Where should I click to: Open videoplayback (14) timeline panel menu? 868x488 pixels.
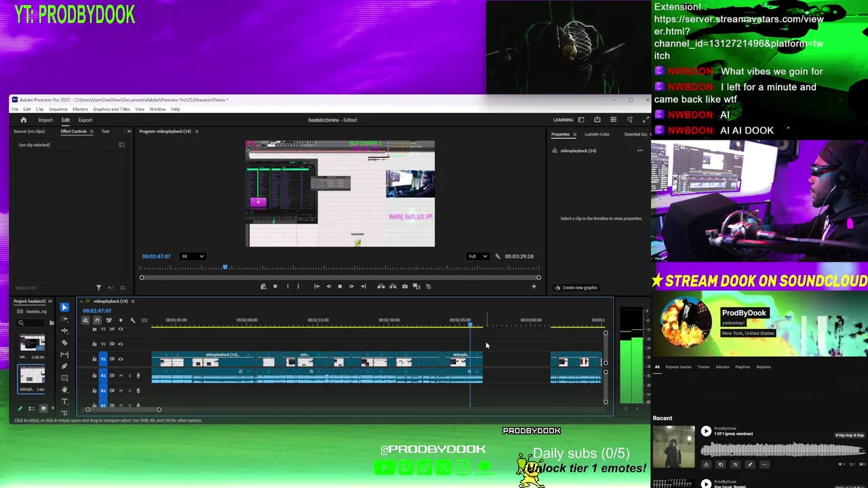click(x=133, y=301)
